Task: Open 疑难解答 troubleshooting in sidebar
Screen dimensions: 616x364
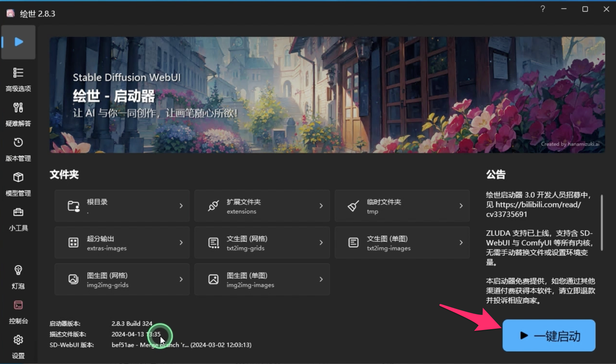Action: coord(18,114)
